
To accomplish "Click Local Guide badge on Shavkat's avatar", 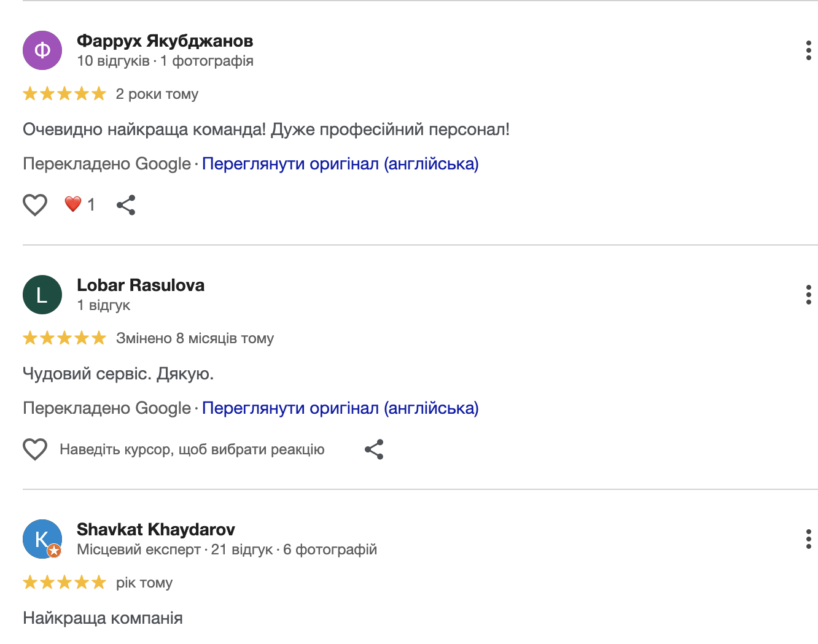I will 55,551.
